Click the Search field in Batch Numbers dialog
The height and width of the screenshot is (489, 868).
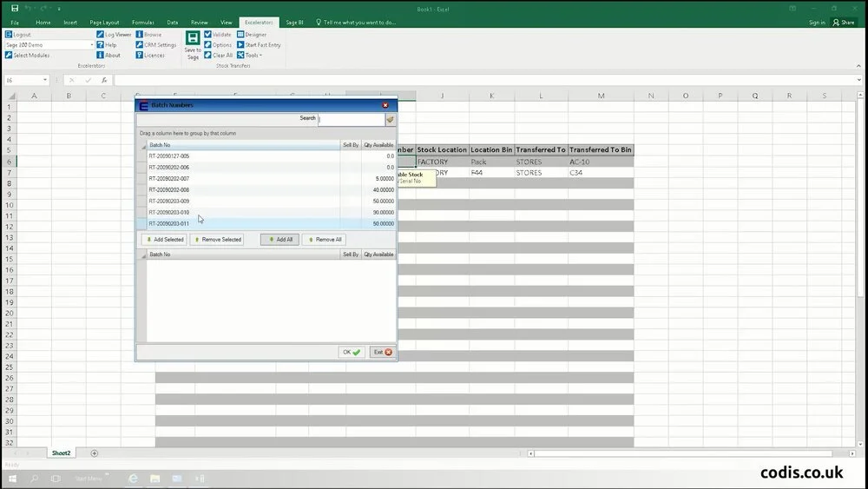(x=352, y=119)
